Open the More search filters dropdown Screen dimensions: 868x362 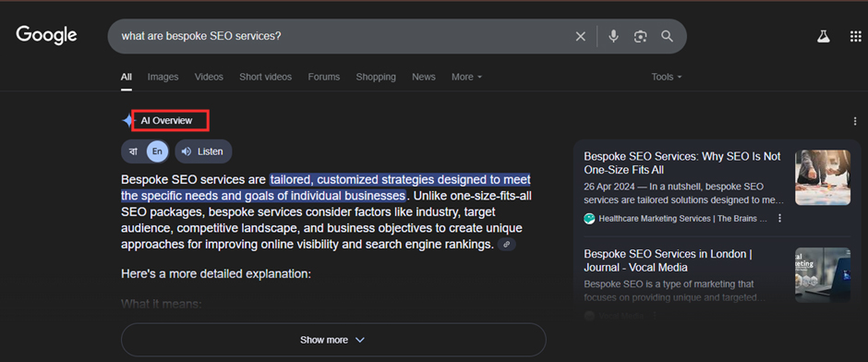[466, 77]
